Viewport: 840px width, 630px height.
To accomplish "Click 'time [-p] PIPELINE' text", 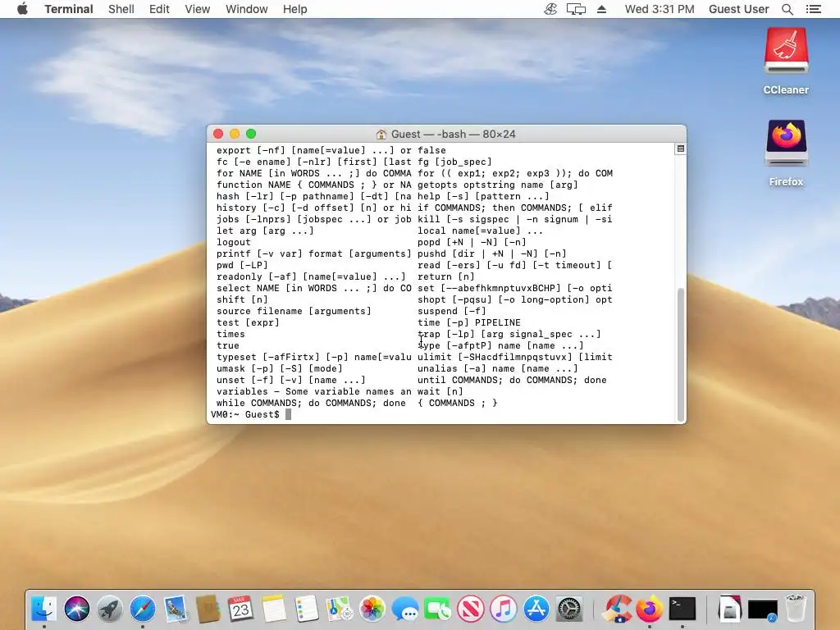I will (x=468, y=322).
